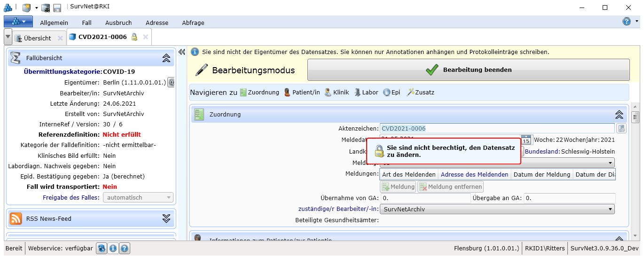Click the Bearbeitung beenden button
Viewport: 644px width, 256px height.
[468, 70]
